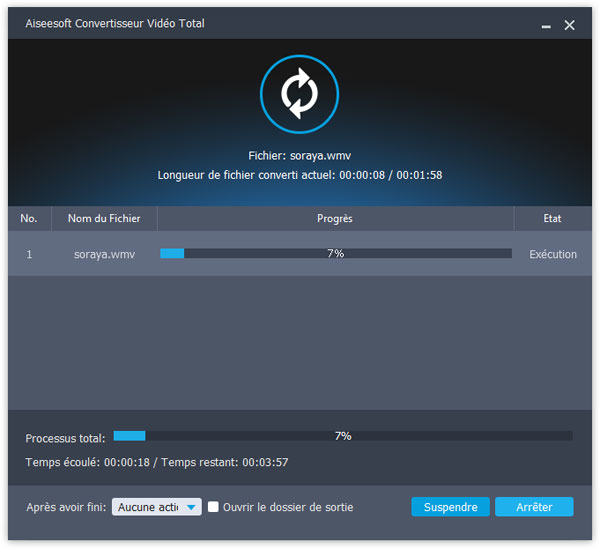Expand the blue arrow beside 'Aucune action'
This screenshot has height=549, width=600.
192,507
